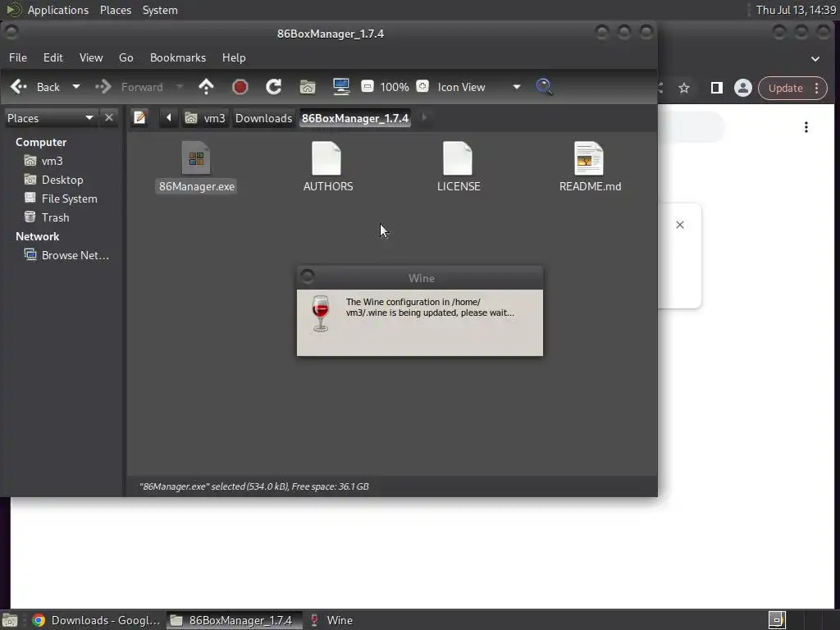The width and height of the screenshot is (840, 630).
Task: Bookmark the page with Chrome star icon
Action: pyautogui.click(x=684, y=88)
